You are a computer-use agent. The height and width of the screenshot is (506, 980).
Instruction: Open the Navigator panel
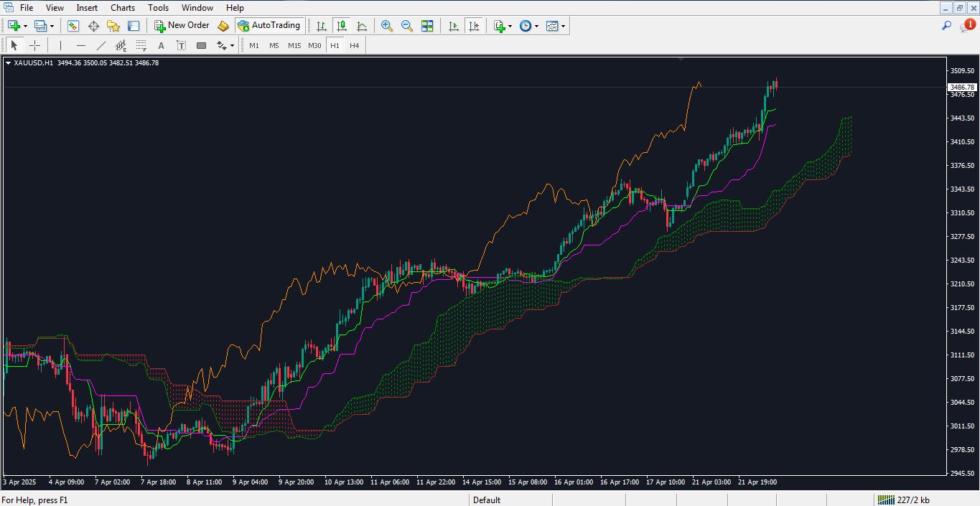coord(113,26)
